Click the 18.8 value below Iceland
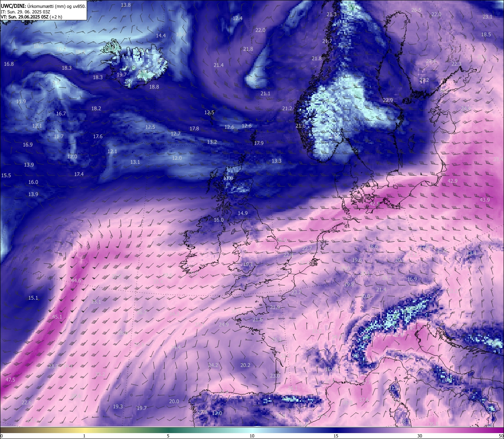Image resolution: width=504 pixels, height=439 pixels. 154,87
